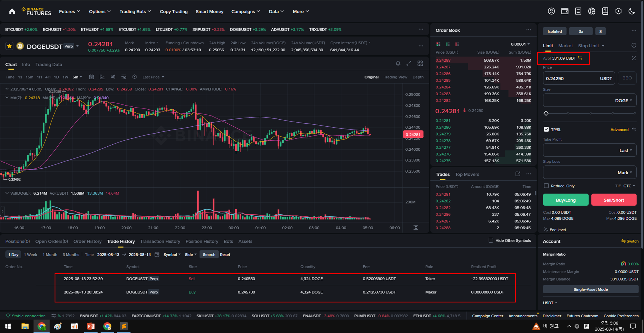Enable the Reduce-Only checkbox
The image size is (644, 333).
point(546,186)
